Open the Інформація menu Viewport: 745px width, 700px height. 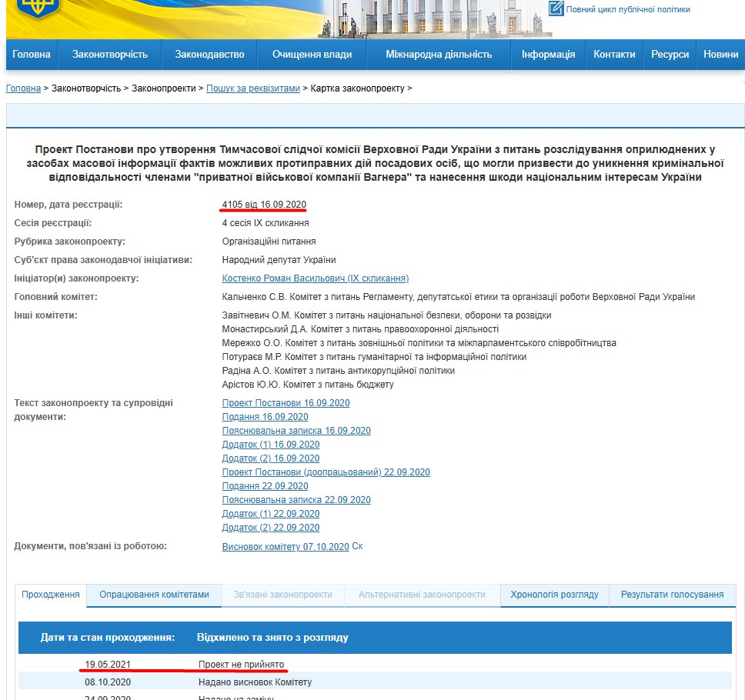[548, 55]
